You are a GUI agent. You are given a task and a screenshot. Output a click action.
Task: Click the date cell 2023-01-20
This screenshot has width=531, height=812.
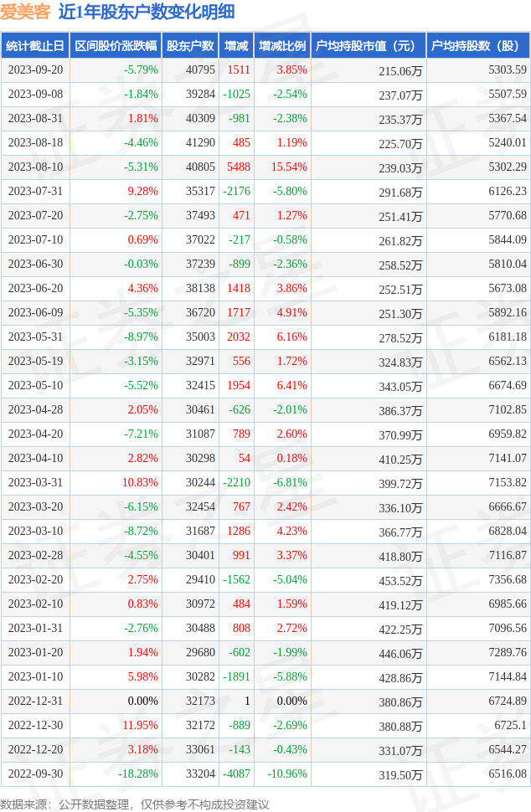(x=35, y=652)
